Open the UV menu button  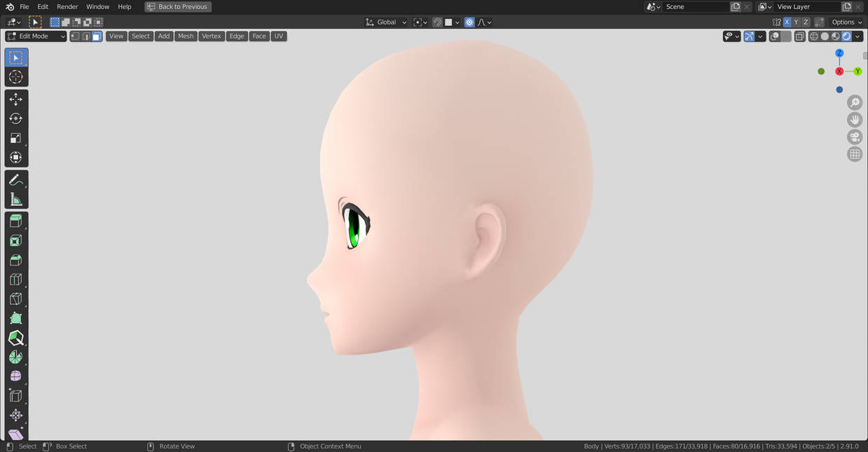[279, 36]
